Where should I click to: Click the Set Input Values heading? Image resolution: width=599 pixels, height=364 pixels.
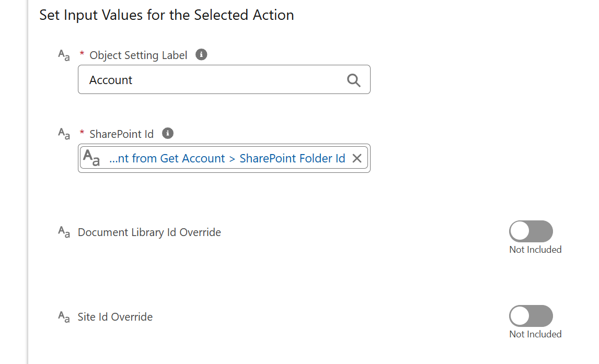coord(167,15)
